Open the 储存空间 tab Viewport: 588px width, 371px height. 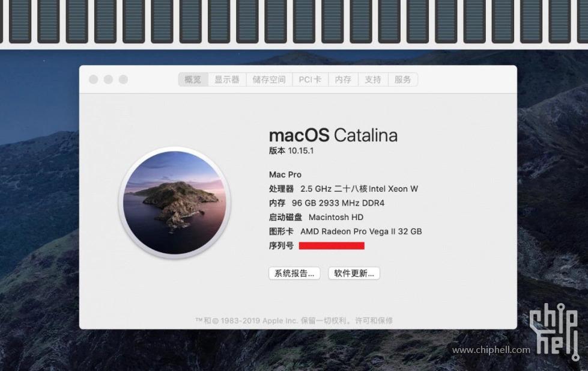269,79
